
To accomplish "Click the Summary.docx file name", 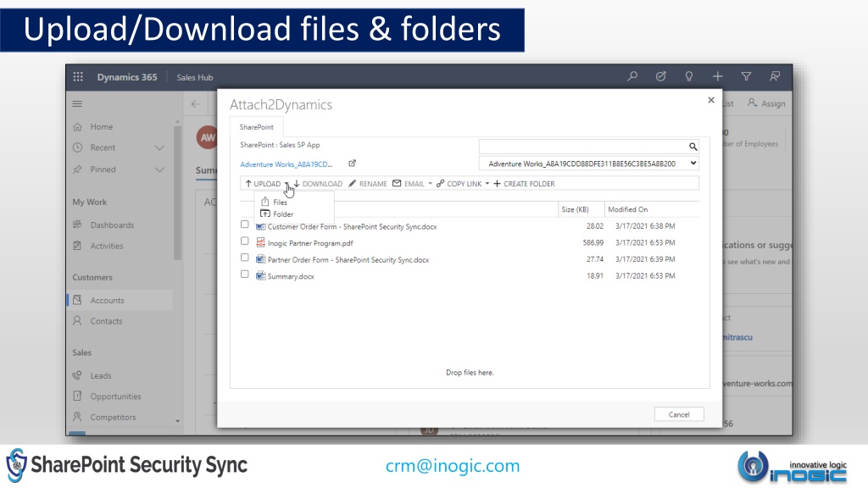I will click(291, 277).
